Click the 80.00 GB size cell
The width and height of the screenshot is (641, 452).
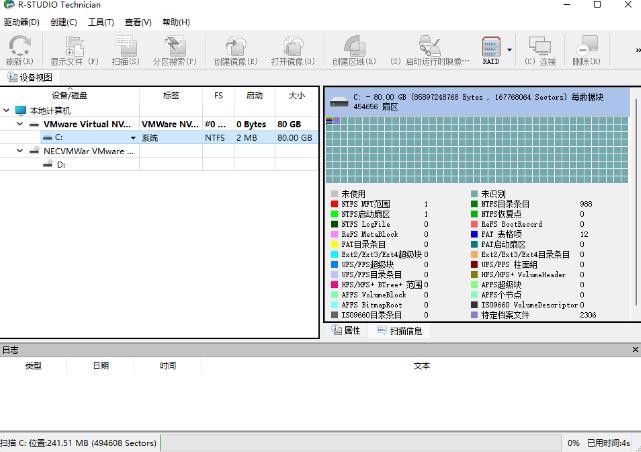pos(295,138)
